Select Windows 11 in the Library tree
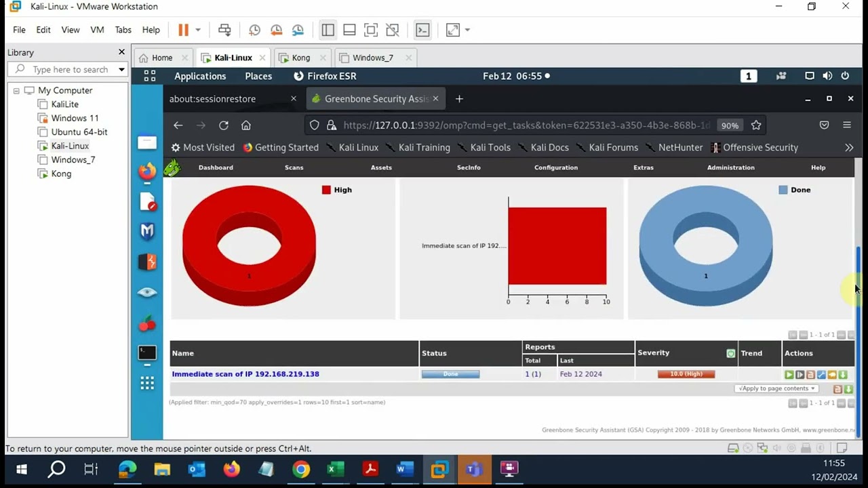The width and height of the screenshot is (868, 488). click(75, 118)
